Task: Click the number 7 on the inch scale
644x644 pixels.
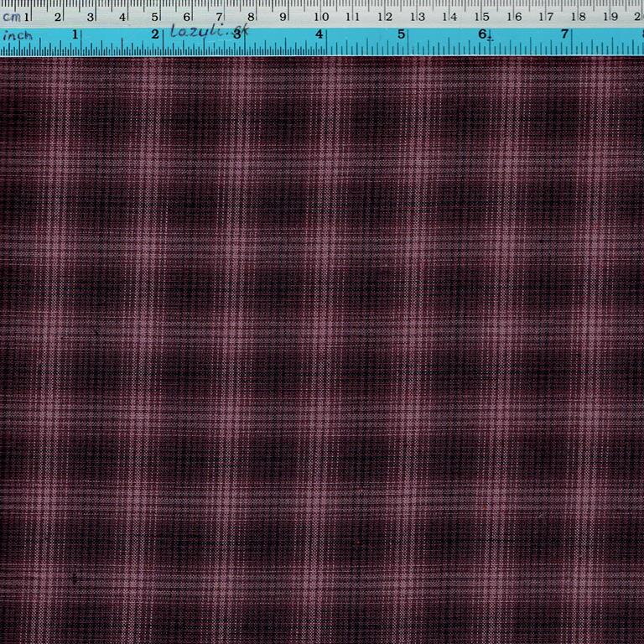Action: (x=564, y=34)
